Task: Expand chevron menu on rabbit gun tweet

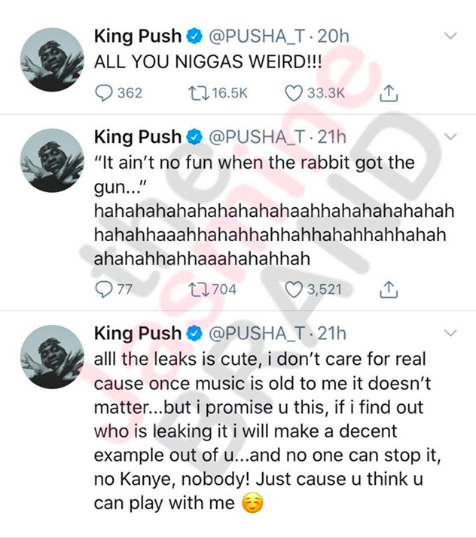Action: click(x=451, y=137)
